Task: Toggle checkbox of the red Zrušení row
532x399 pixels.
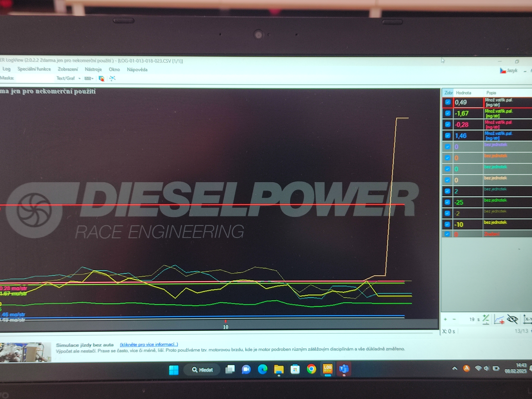Action: coord(447,234)
